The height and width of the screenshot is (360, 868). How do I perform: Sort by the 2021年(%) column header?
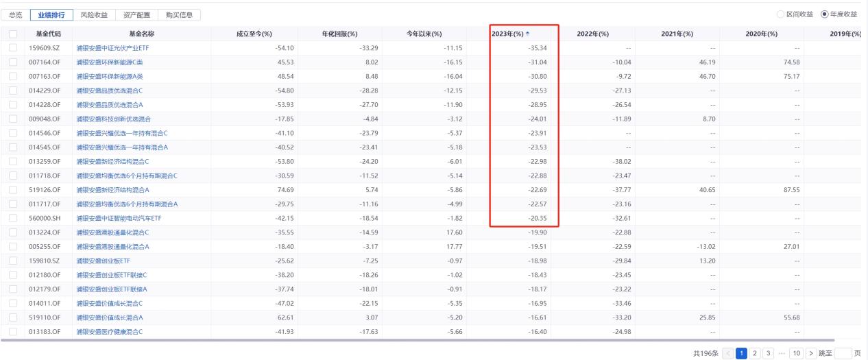[678, 34]
